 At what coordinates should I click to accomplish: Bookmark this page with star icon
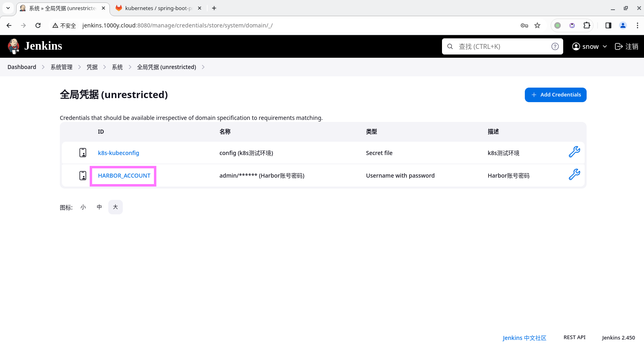click(x=537, y=25)
